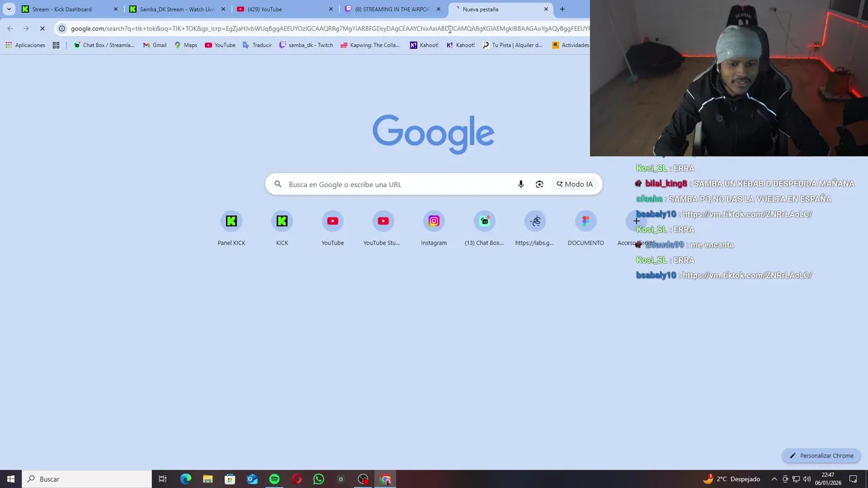This screenshot has height=488, width=868.
Task: Open WhatsApp from the taskbar
Action: click(319, 479)
